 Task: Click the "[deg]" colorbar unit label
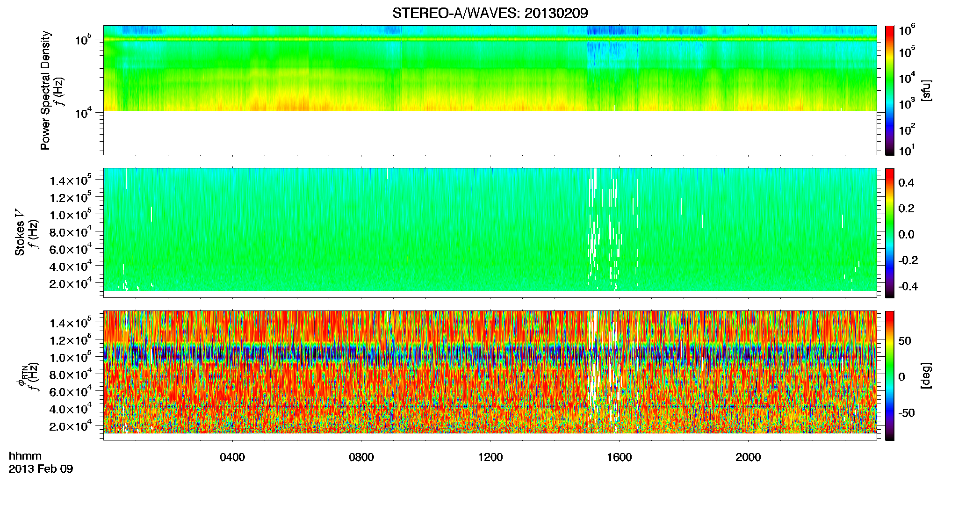[x=926, y=375]
